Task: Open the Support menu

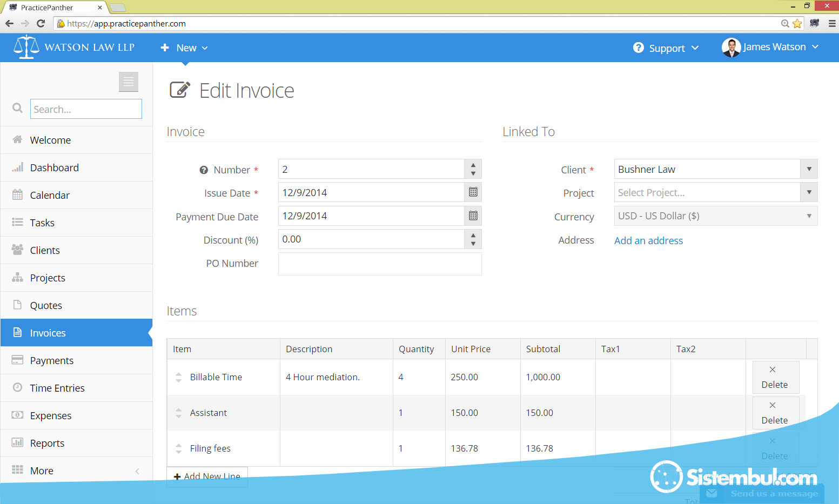Action: click(x=666, y=48)
